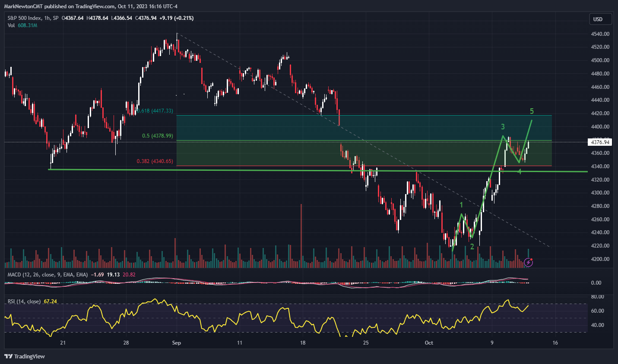Viewport: 618px width, 364px height.
Task: Click green wave label 5
Action: pos(532,111)
